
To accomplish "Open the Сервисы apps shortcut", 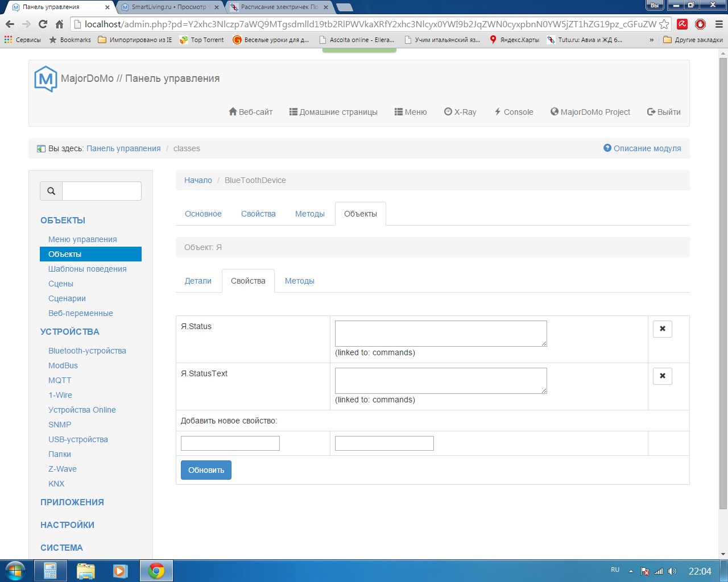I will point(23,40).
